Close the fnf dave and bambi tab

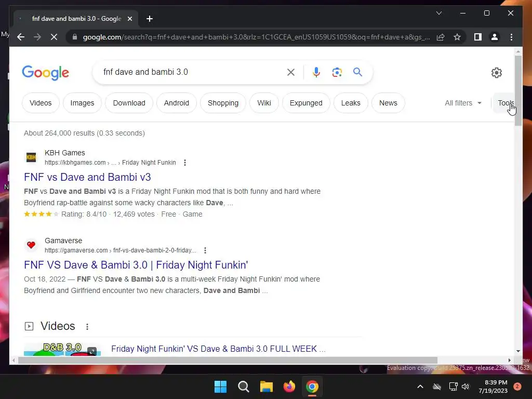pos(129,19)
